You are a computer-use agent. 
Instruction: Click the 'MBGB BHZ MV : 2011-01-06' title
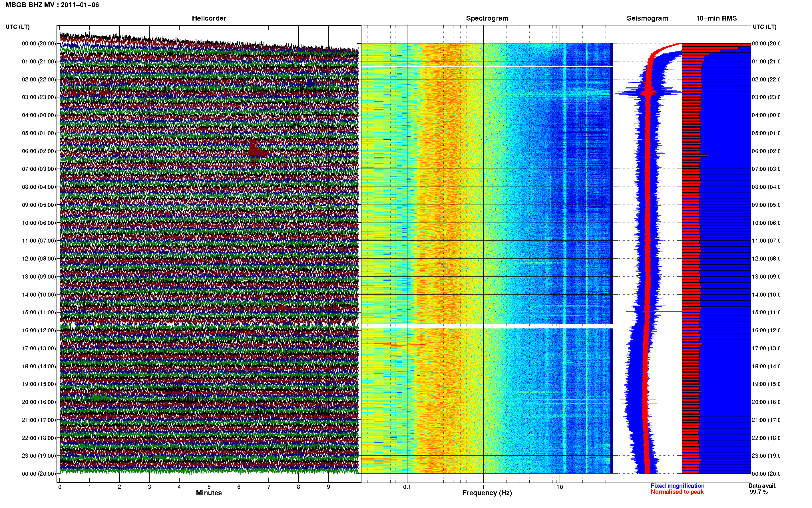point(52,5)
